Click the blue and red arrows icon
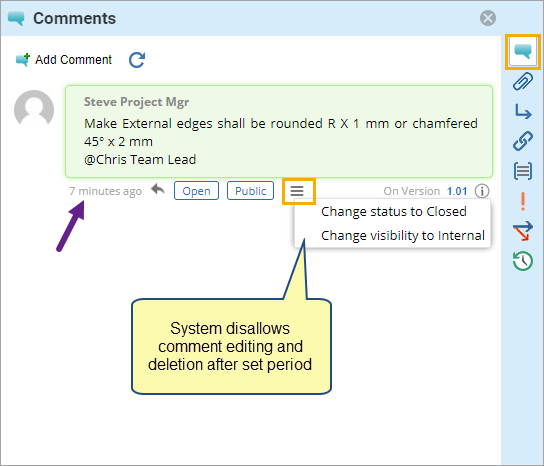 pyautogui.click(x=522, y=231)
